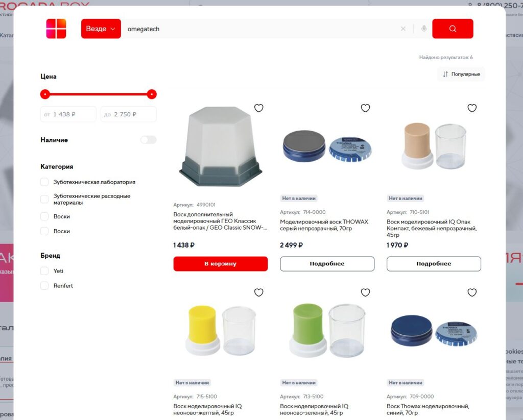Favorite the IQ неоново-желтый wax
Viewport: 523px width, 420px height.
point(259,292)
